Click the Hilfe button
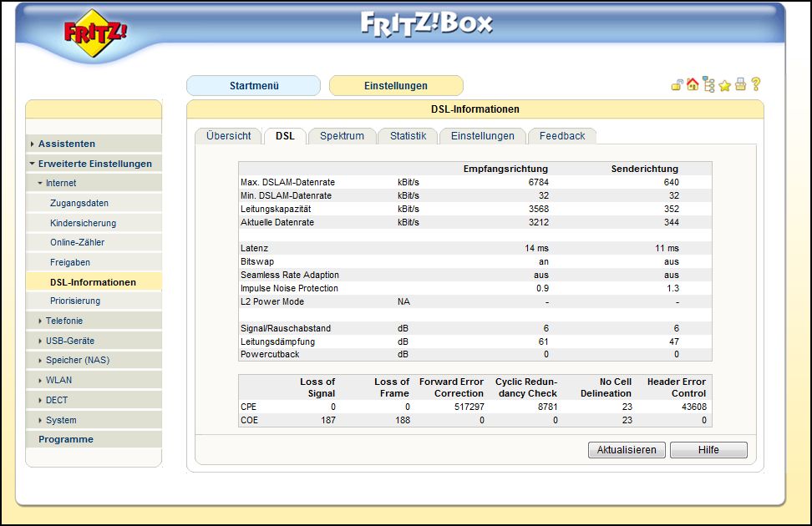The width and height of the screenshot is (812, 526). (708, 450)
